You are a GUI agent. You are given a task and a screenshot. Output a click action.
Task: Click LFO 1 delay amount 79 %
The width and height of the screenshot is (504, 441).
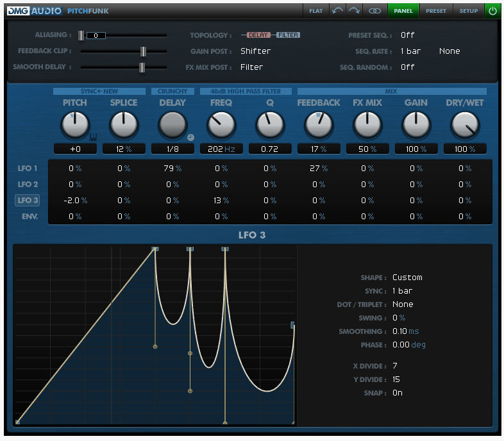coord(172,168)
